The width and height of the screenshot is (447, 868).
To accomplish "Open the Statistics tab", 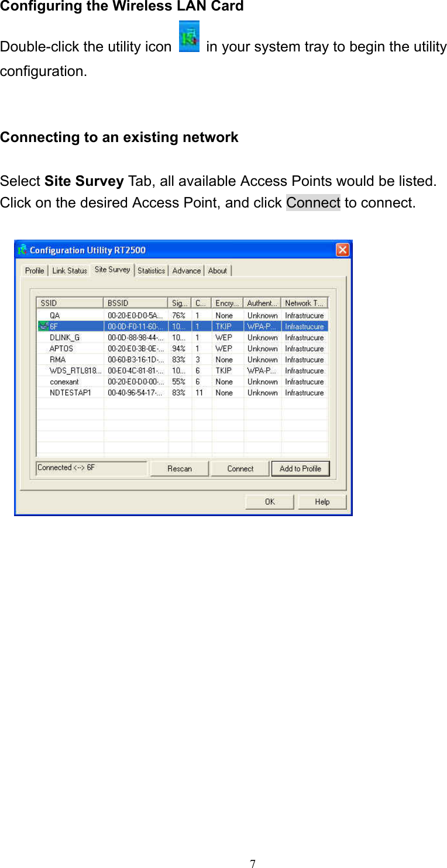I will (152, 271).
